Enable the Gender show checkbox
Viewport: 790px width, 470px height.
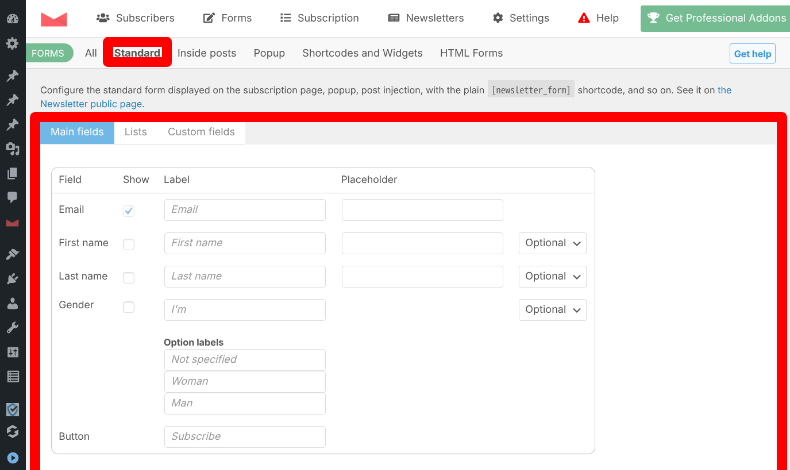129,307
